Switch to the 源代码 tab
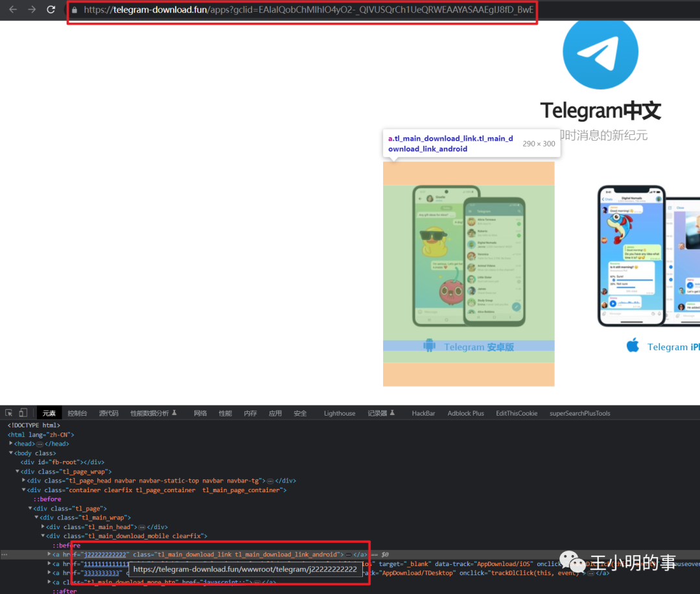Screen dimensions: 700x594 [108, 414]
